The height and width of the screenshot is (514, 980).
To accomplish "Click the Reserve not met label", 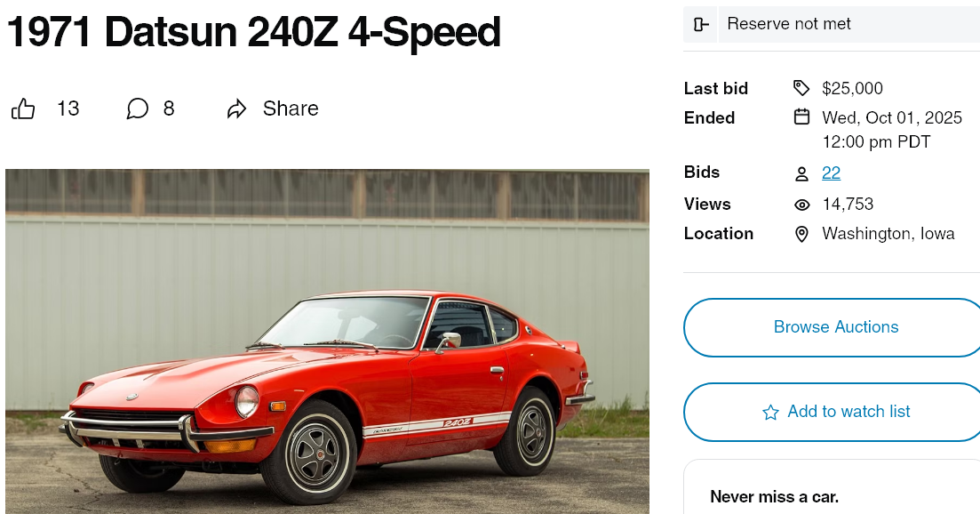I will [789, 24].
